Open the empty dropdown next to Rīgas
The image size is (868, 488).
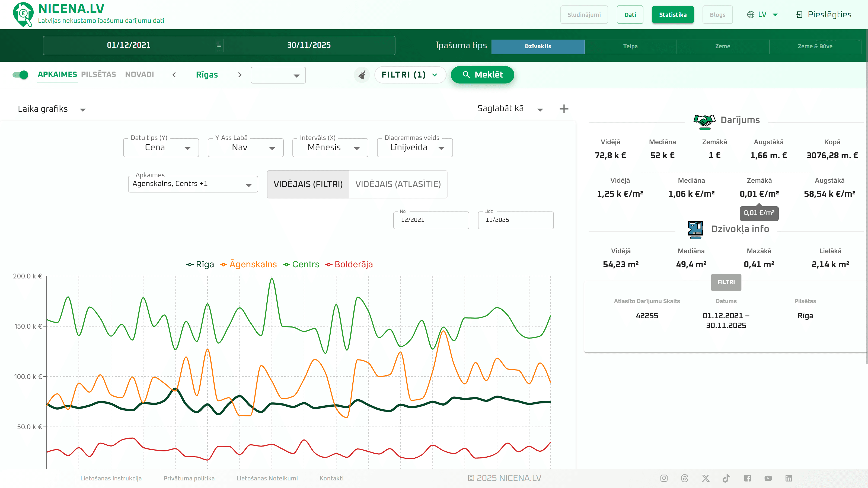click(278, 75)
